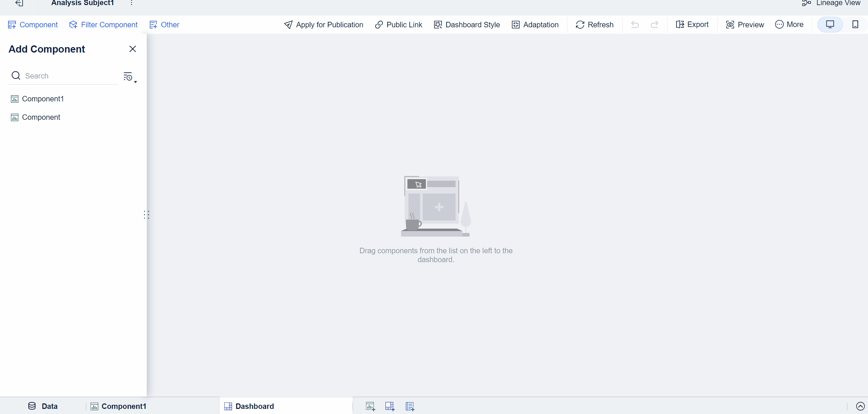Open the sort order dropdown beside Search
The width and height of the screenshot is (868, 414).
coord(130,77)
